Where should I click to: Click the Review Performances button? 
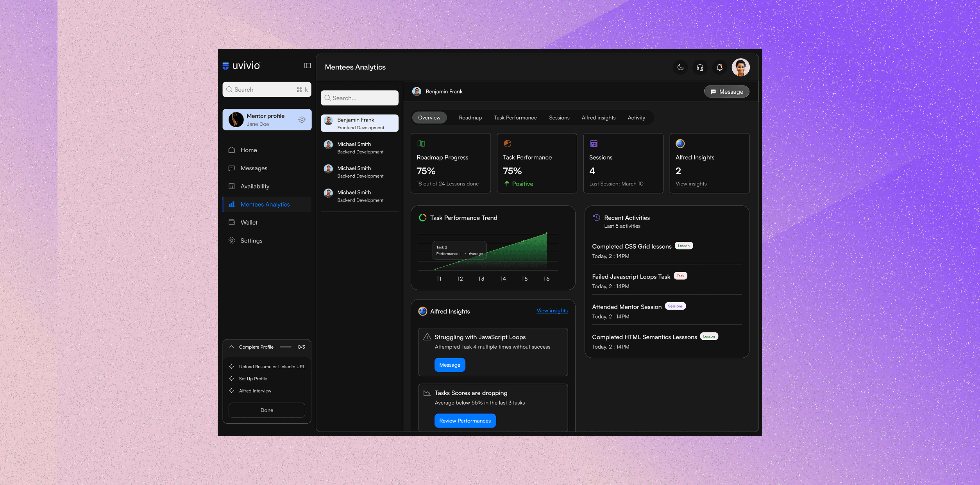pyautogui.click(x=465, y=421)
